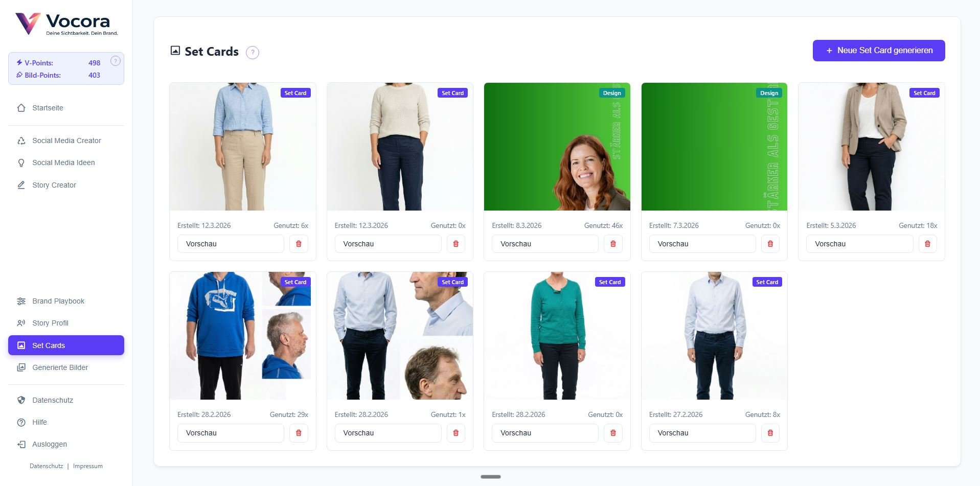Preview the set card used 18x

point(859,244)
